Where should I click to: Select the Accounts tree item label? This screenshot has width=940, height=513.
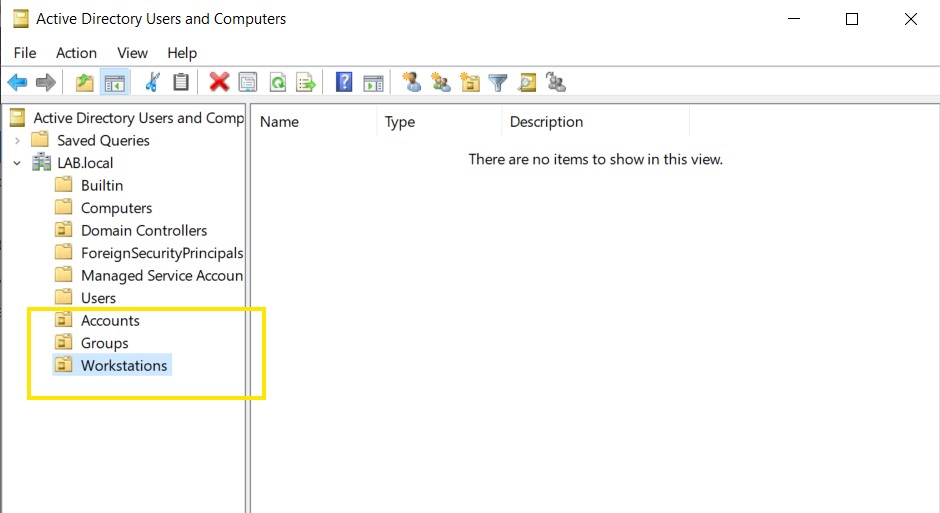point(110,320)
